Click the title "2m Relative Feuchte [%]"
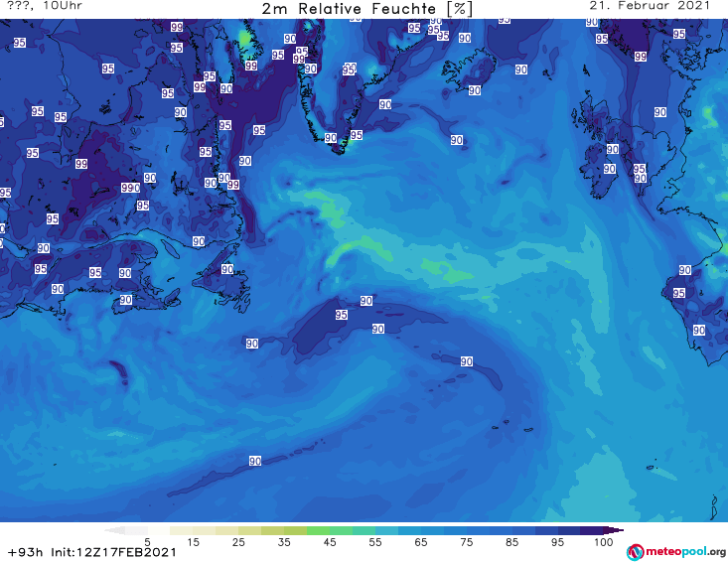Screen dimensions: 728x562 pyautogui.click(x=366, y=9)
